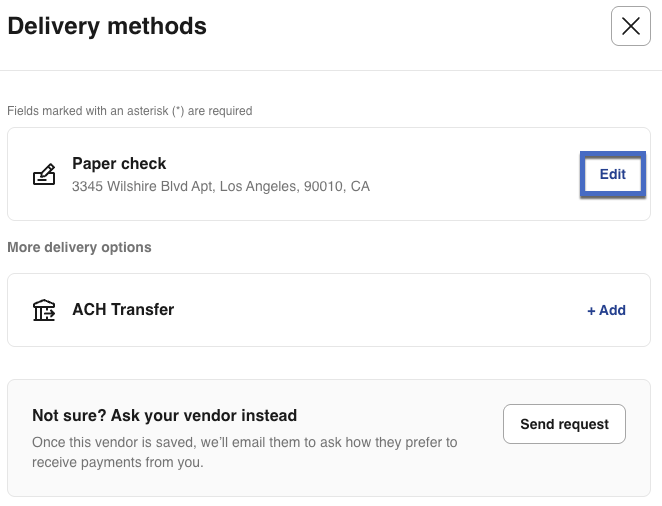Screen dimensions: 662x506
Task: Click the divider line below the header
Action: click(330, 70)
